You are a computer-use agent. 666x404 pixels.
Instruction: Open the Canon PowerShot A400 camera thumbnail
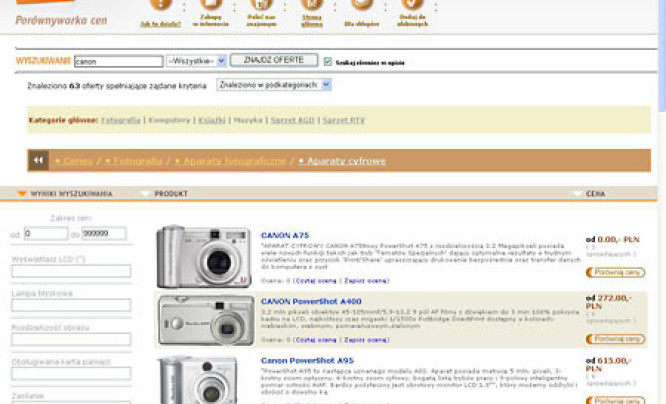pyautogui.click(x=206, y=320)
